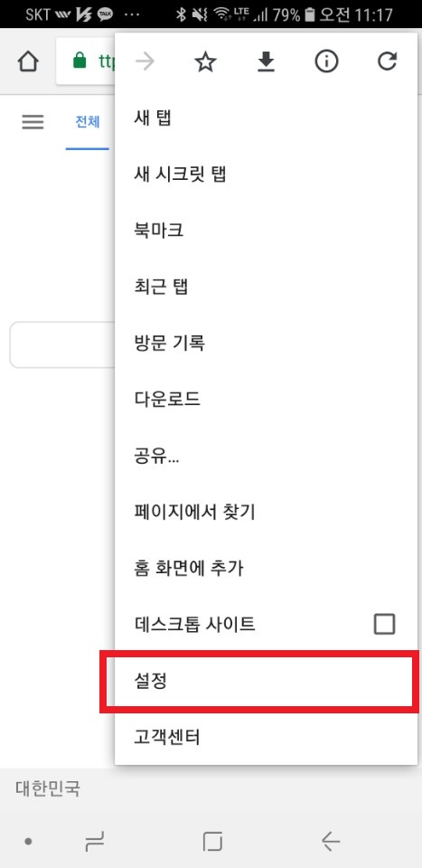Image resolution: width=422 pixels, height=868 pixels.
Task: Choose 최근 탭 in the menu
Action: click(266, 288)
